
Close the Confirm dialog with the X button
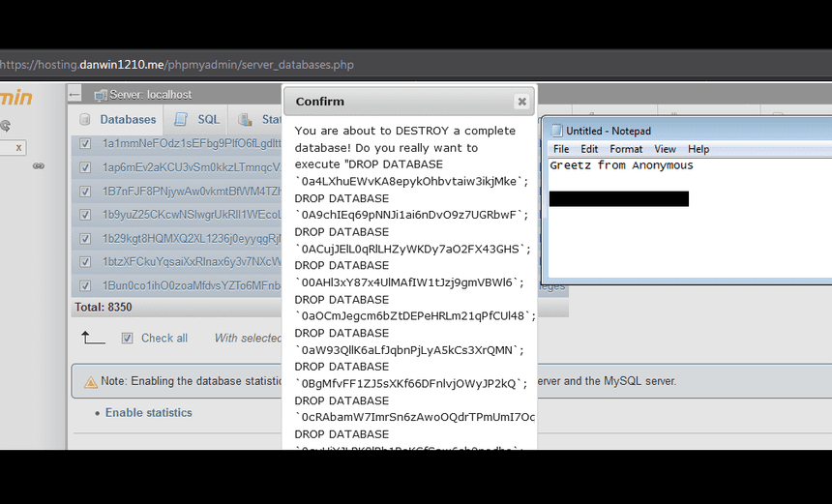pos(521,102)
